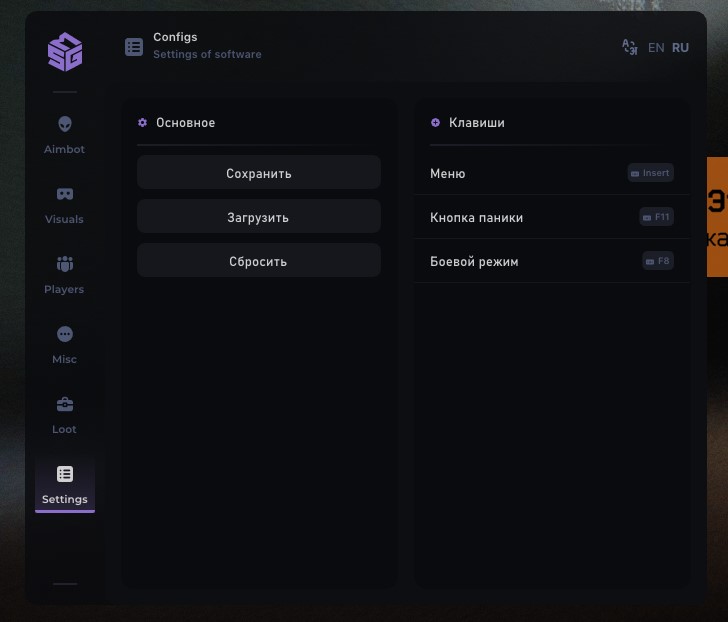Go to the Players group icon
The height and width of the screenshot is (622, 728).
tap(65, 264)
